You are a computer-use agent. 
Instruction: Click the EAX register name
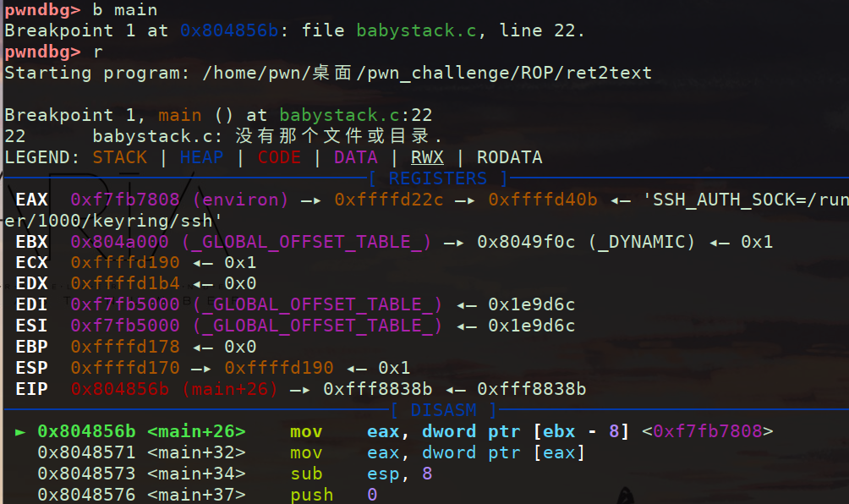pyautogui.click(x=31, y=200)
